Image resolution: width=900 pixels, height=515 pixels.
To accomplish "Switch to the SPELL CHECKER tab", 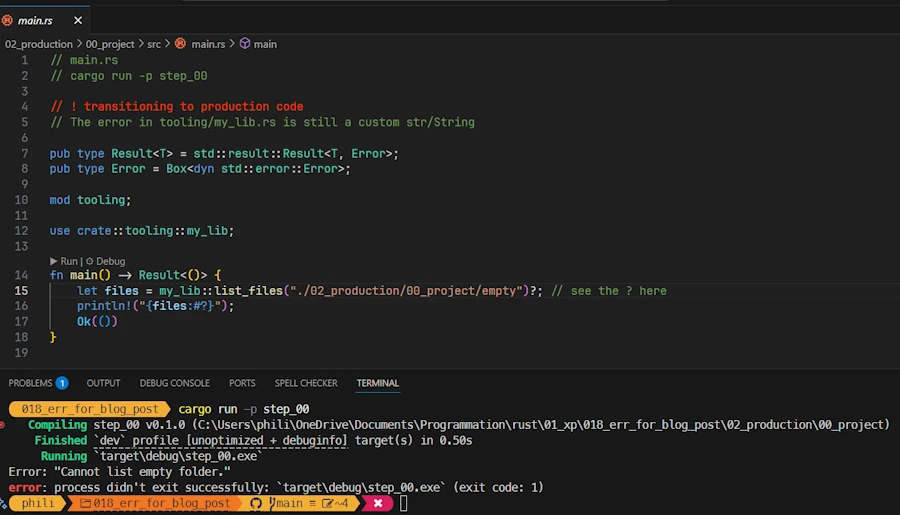I will (306, 383).
